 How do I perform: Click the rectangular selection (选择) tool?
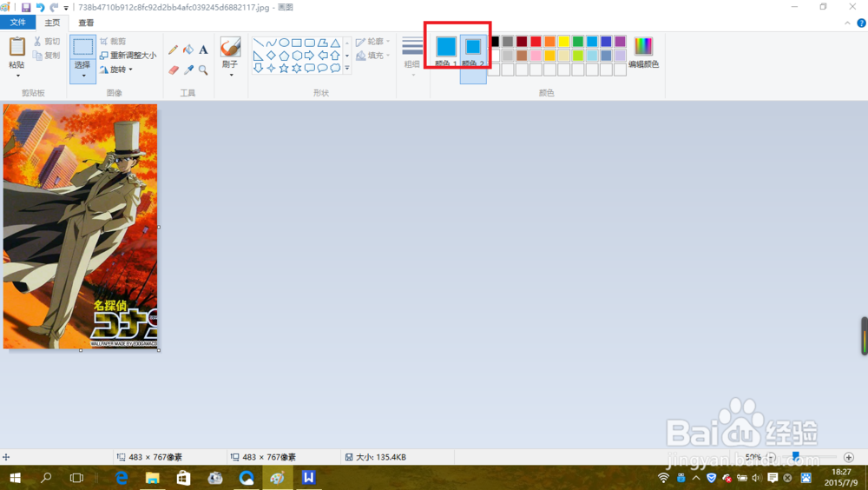point(83,47)
